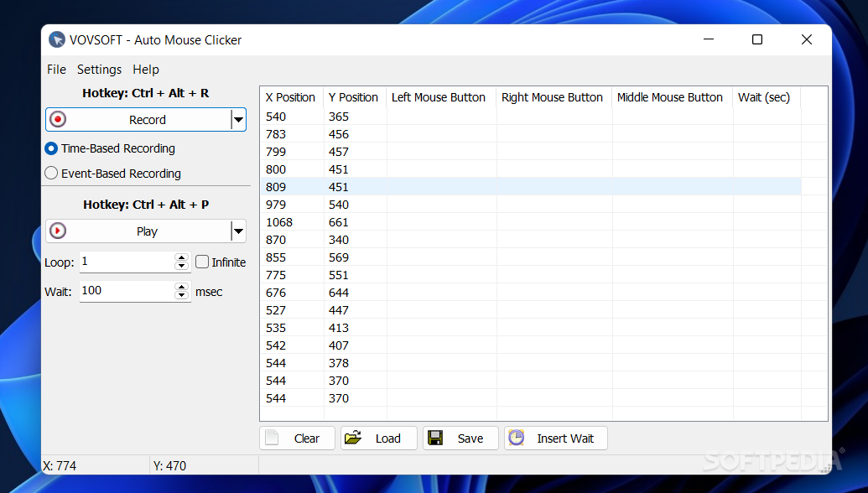Enable the Infinite loop checkbox
The image size is (868, 493).
[202, 262]
